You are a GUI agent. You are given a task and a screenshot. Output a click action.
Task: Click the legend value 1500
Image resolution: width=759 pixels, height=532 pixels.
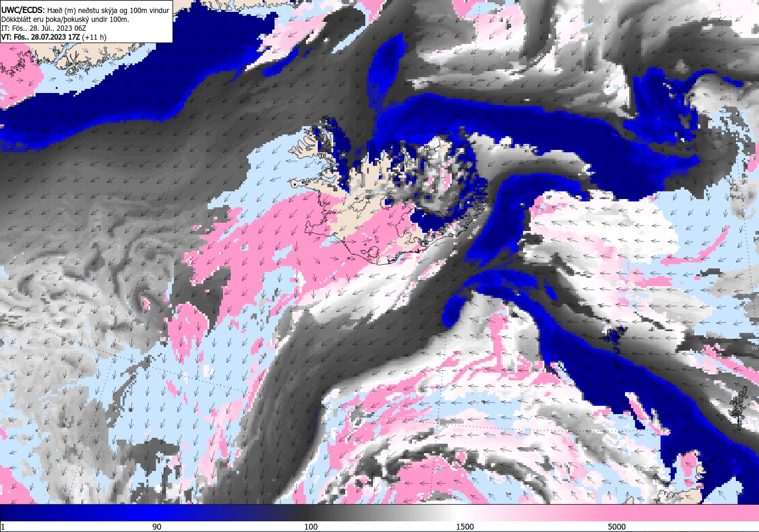pos(464,527)
